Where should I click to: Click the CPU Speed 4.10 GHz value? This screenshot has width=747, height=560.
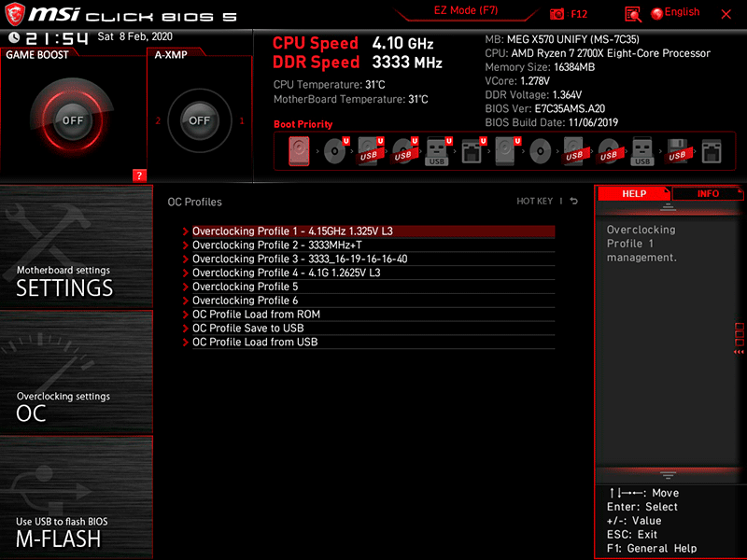[402, 43]
